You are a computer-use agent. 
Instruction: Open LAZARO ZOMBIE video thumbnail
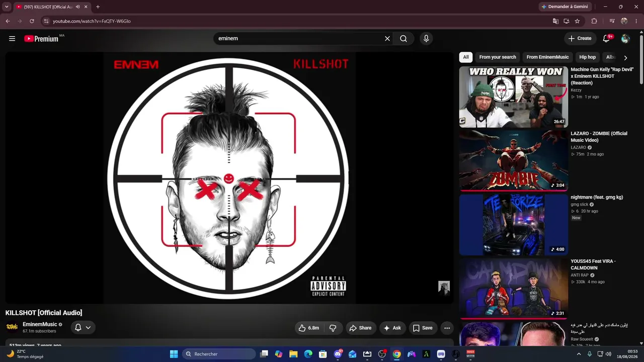click(513, 161)
